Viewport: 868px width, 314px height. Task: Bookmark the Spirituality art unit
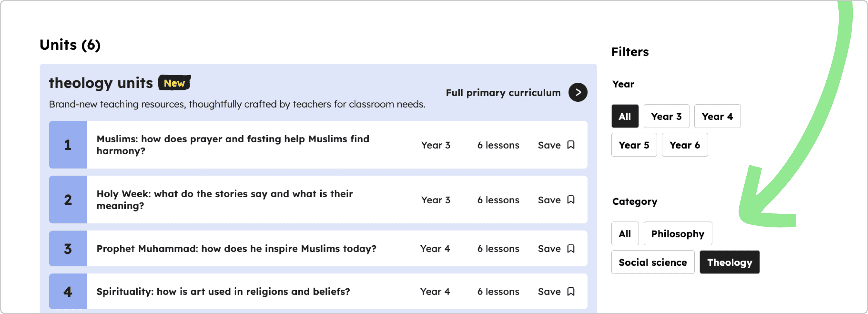pos(570,291)
